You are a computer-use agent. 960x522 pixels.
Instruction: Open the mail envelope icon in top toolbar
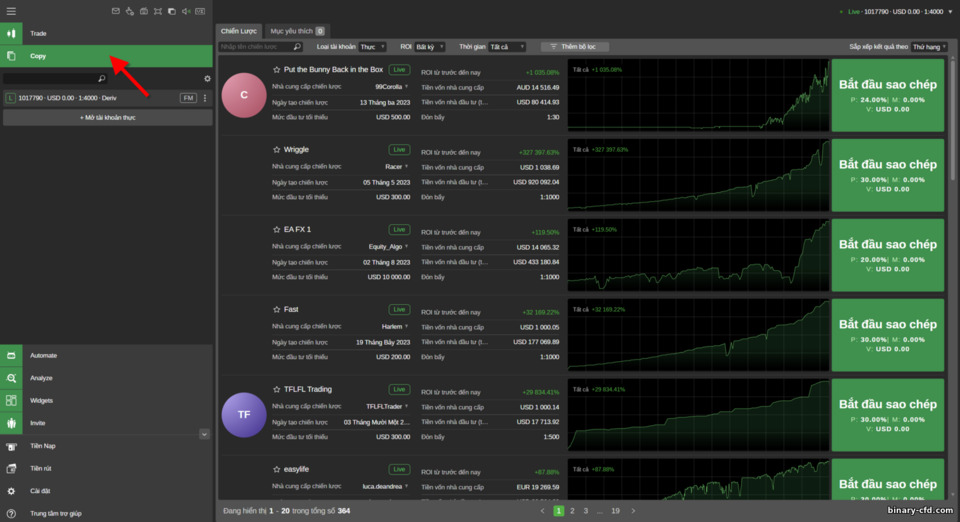coord(116,11)
